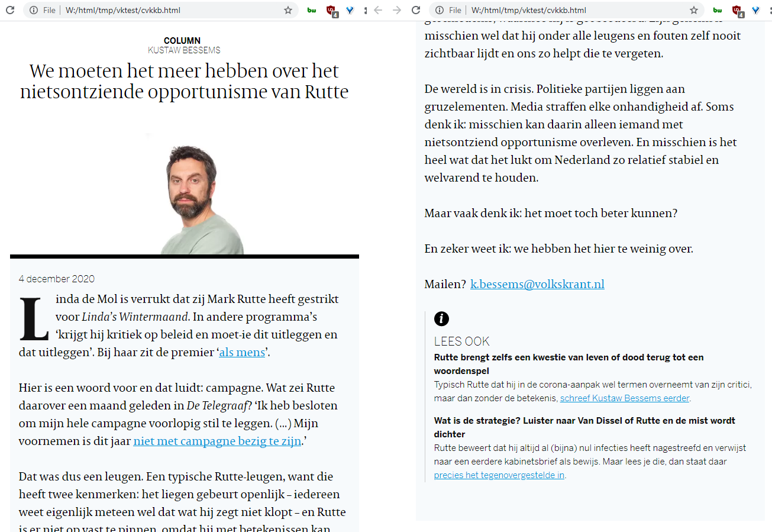Reload the page in the LEES OOK window

point(416,10)
